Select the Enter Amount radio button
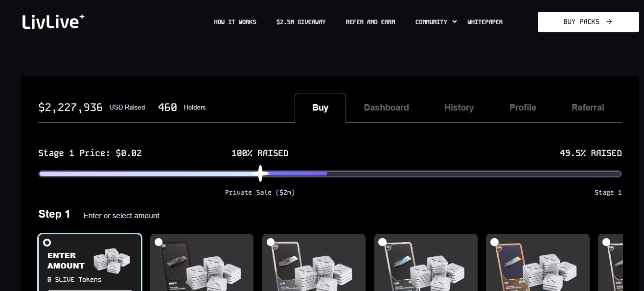Screen dimensions: 644x291 coord(47,243)
